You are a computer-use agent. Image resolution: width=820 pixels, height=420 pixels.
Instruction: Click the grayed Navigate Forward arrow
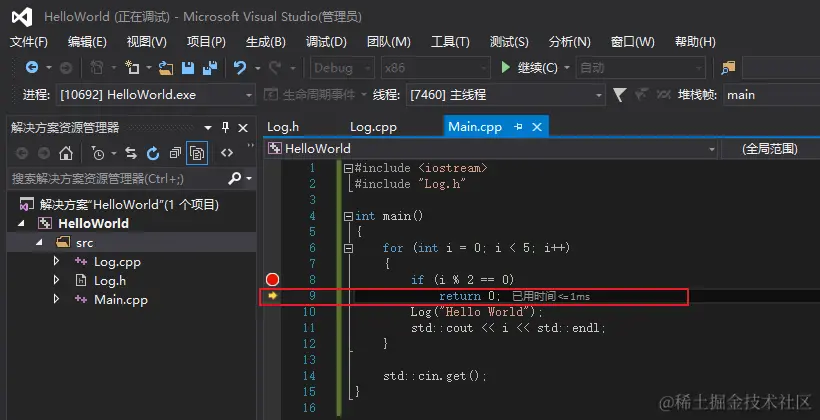[65, 67]
